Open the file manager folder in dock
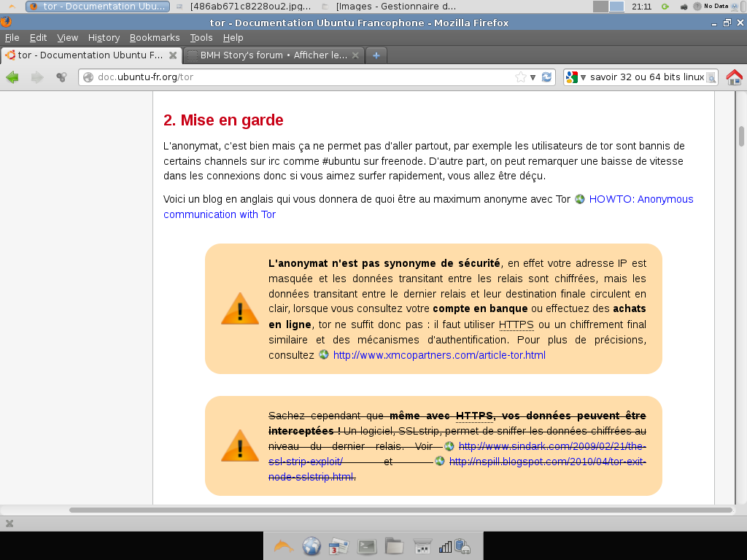Image resolution: width=747 pixels, height=560 pixels. point(394,546)
